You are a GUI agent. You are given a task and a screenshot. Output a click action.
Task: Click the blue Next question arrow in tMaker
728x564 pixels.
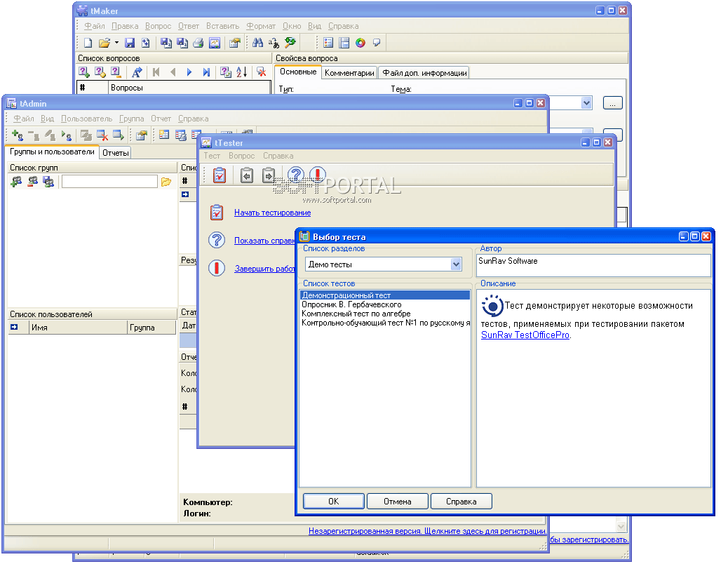point(189,72)
